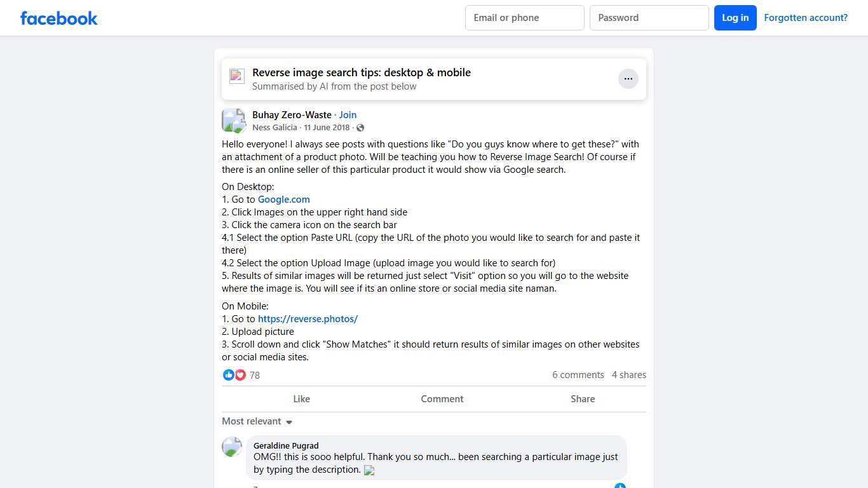Image resolution: width=868 pixels, height=488 pixels.
Task: Click the red heart reaction icon
Action: click(240, 375)
